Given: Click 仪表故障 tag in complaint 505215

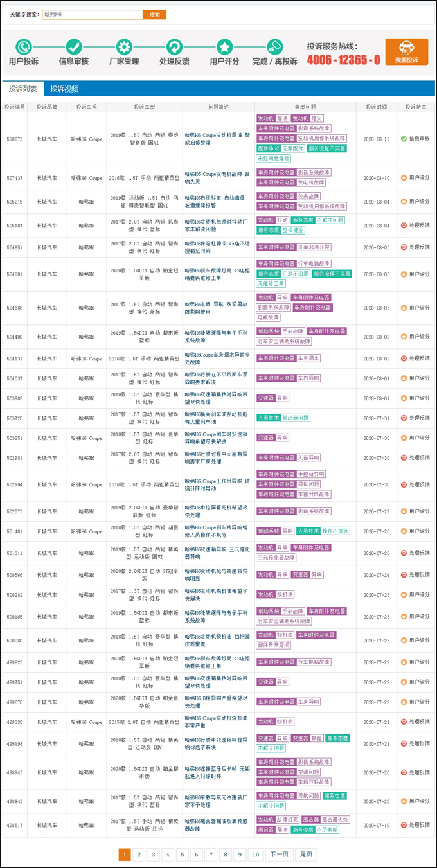Looking at the screenshot, I should click(x=308, y=197).
